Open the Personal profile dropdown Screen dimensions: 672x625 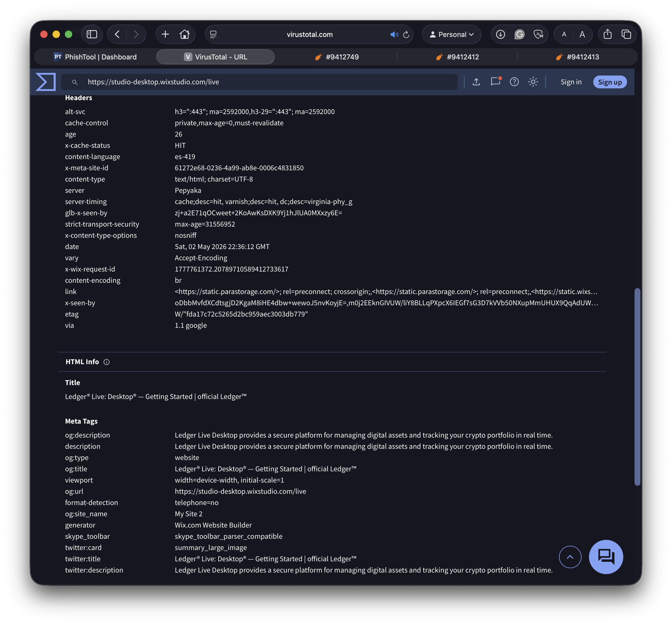pos(452,34)
